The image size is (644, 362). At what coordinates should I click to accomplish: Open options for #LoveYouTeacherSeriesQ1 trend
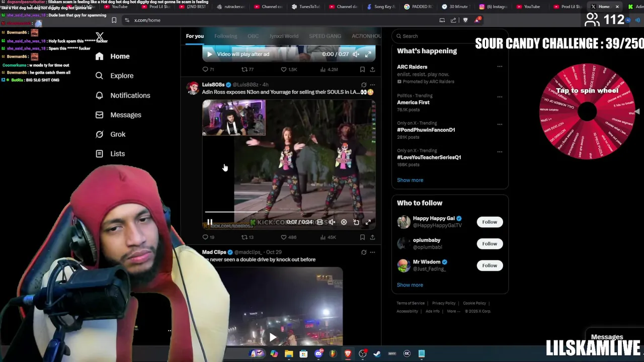[x=500, y=151]
